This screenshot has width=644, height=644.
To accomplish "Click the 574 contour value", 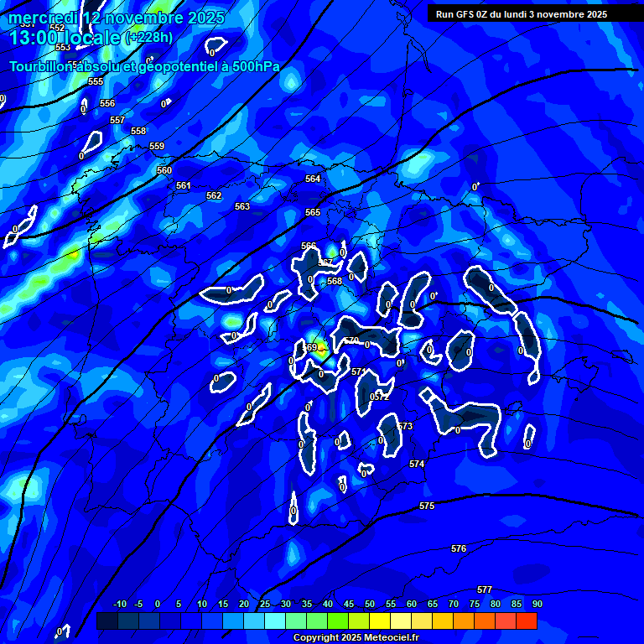I will click(x=417, y=464).
